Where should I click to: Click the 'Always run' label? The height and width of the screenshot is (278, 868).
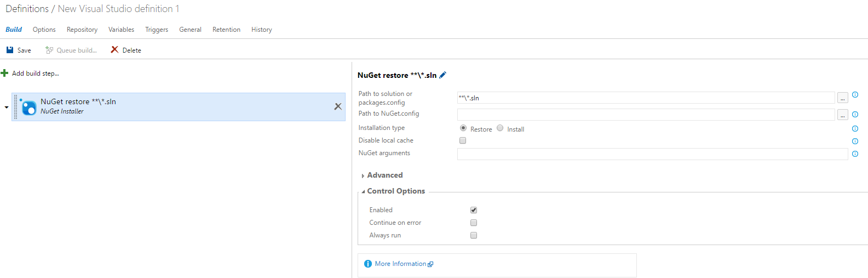(x=385, y=235)
